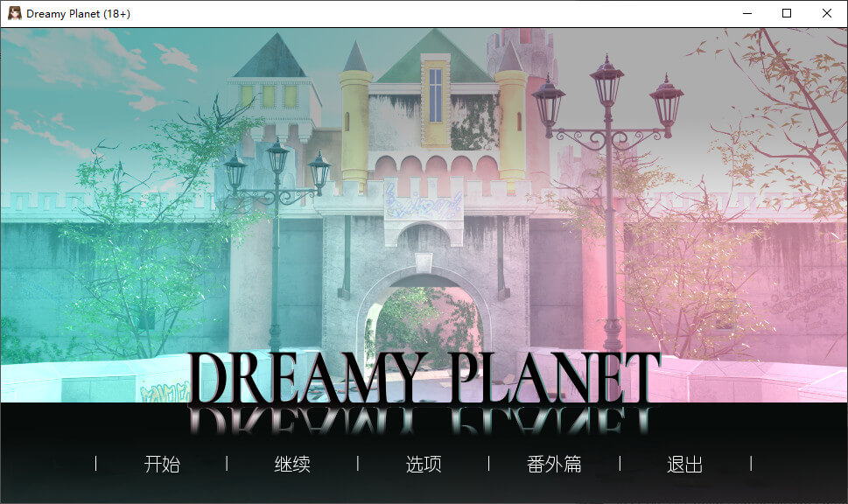Click the window title text 'Dreamy Planet (18+)'
The image size is (848, 504).
[79, 14]
